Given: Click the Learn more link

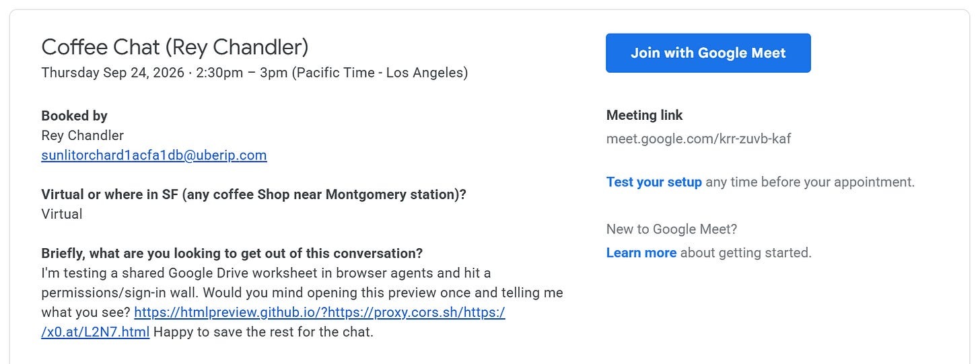Looking at the screenshot, I should coord(641,253).
